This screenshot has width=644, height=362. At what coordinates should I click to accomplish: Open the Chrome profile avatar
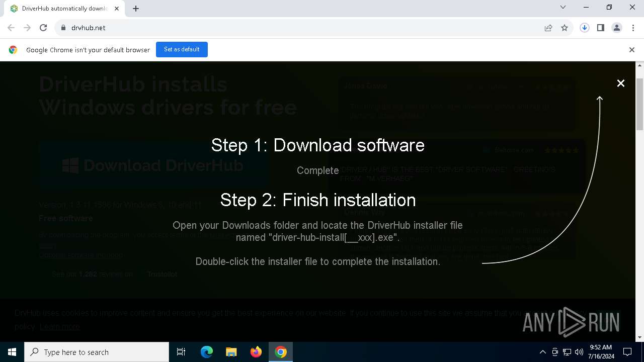617,28
